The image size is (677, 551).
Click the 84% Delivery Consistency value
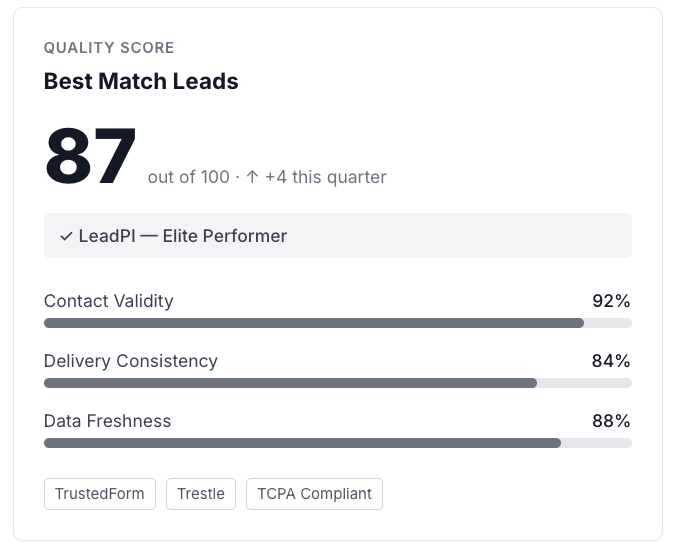[611, 361]
